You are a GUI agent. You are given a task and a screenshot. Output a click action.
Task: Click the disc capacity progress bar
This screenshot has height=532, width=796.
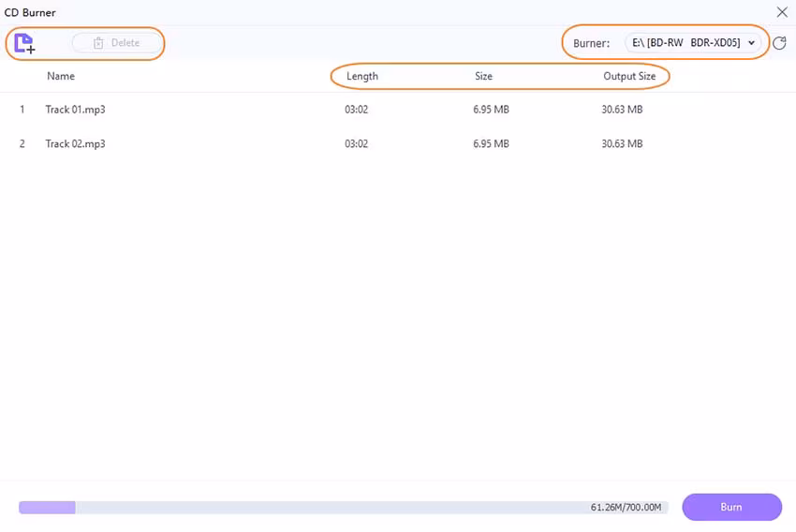[x=300, y=508]
